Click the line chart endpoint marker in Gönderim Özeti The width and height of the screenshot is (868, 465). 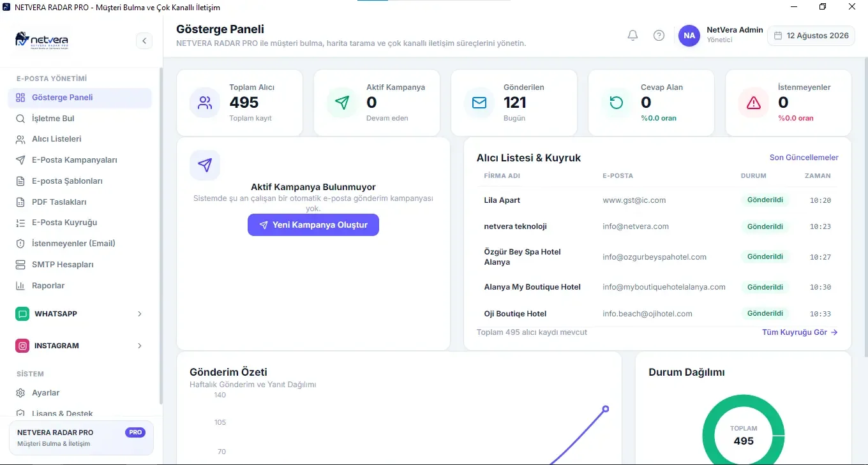pos(606,409)
